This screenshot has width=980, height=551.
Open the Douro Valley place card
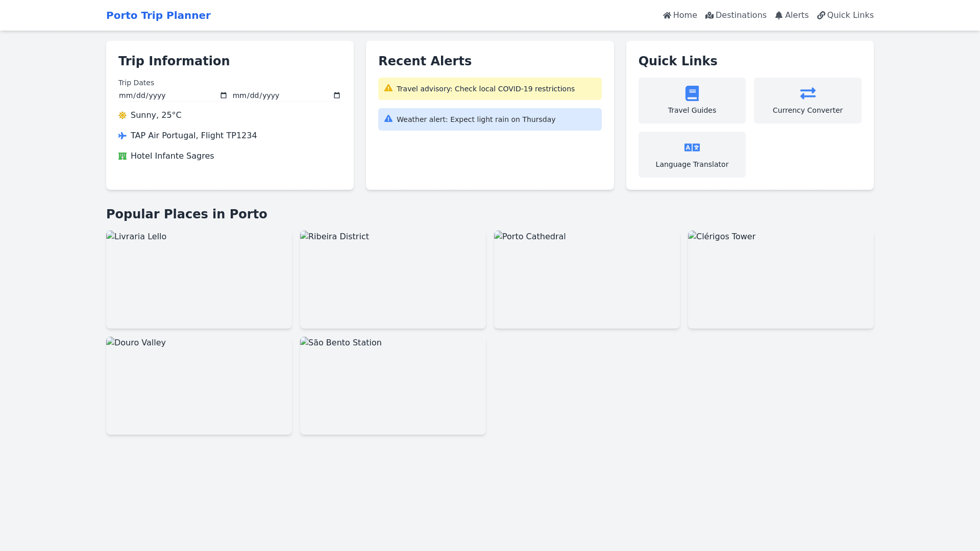199,386
